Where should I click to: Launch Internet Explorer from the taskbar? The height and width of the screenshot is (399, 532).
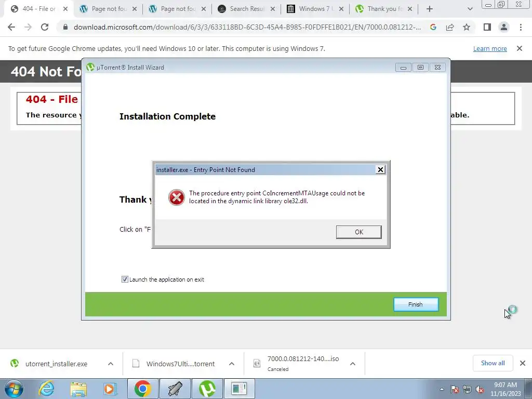pyautogui.click(x=46, y=389)
